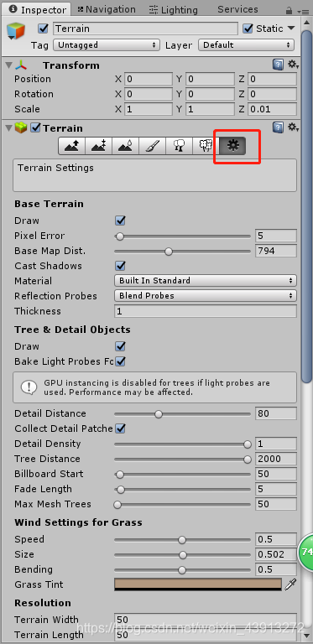The height and width of the screenshot is (644, 313).
Task: Open the Grass Tint color swatch
Action: click(x=198, y=584)
